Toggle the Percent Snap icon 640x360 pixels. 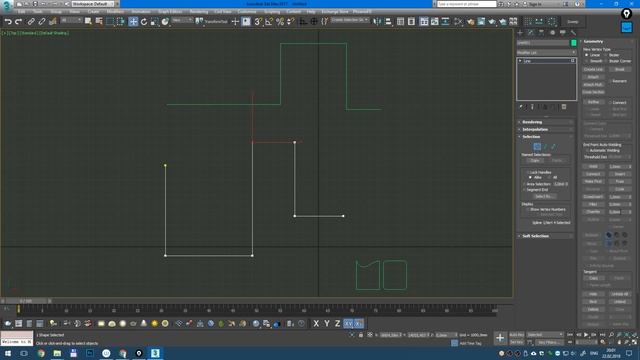pos(280,22)
